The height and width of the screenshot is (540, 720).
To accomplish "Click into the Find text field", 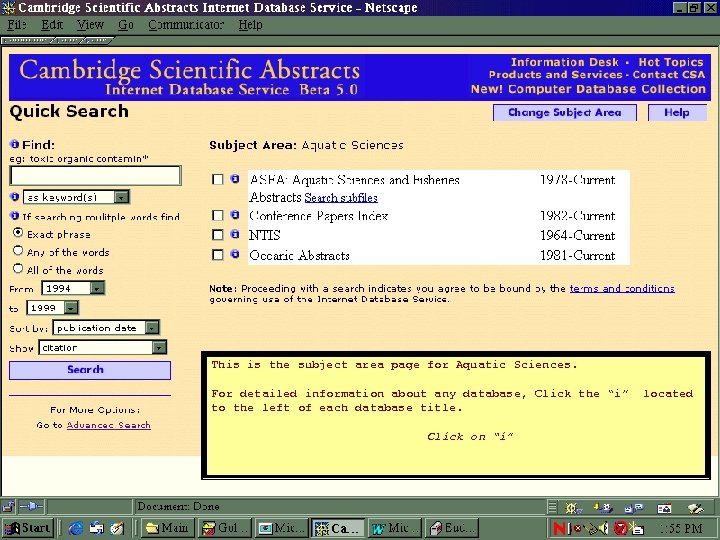I will [96, 175].
